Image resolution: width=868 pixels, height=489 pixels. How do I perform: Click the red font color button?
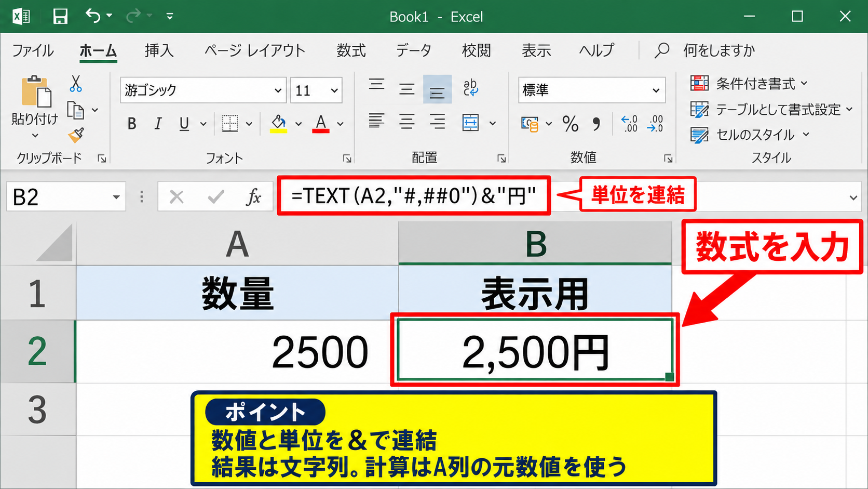(x=321, y=124)
